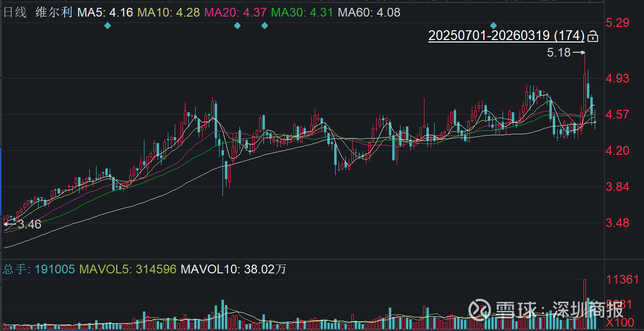Click the Xueqiu snowball logo in the watermark
This screenshot has width=644, height=331.
[x=480, y=309]
